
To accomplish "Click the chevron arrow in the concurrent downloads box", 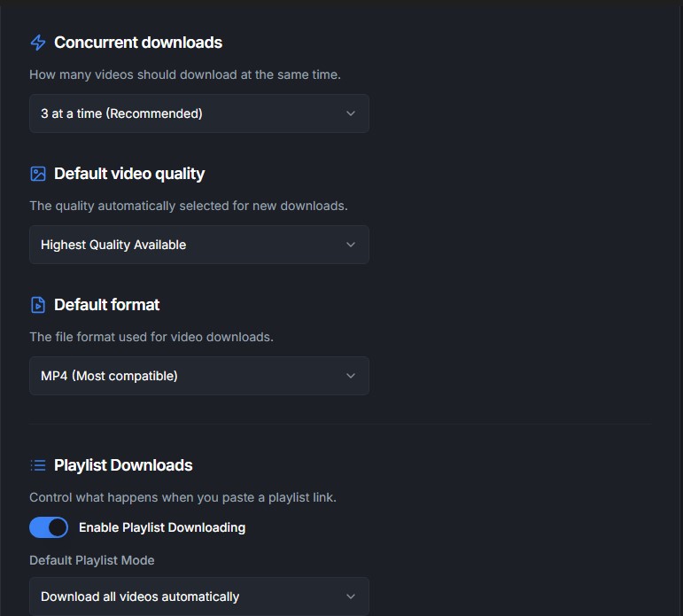I will tap(351, 113).
